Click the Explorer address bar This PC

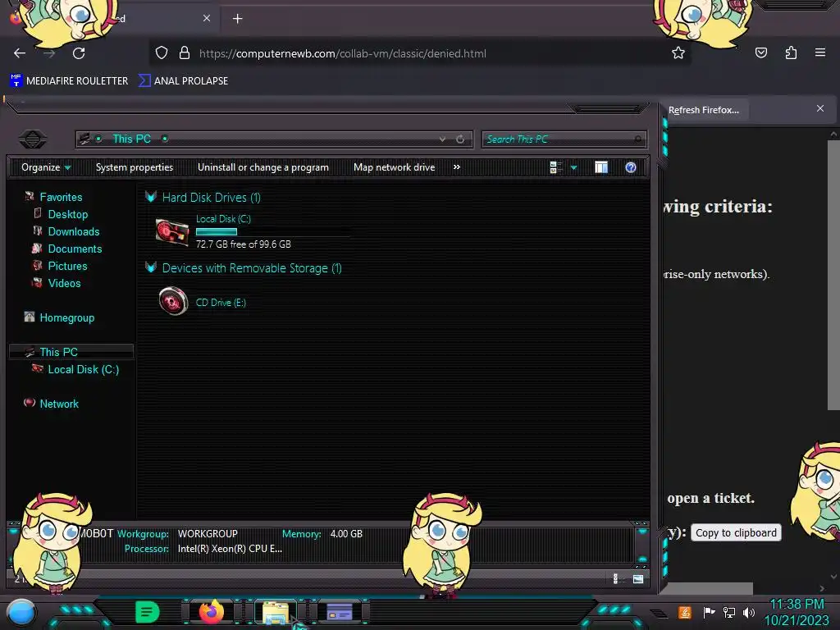point(132,139)
